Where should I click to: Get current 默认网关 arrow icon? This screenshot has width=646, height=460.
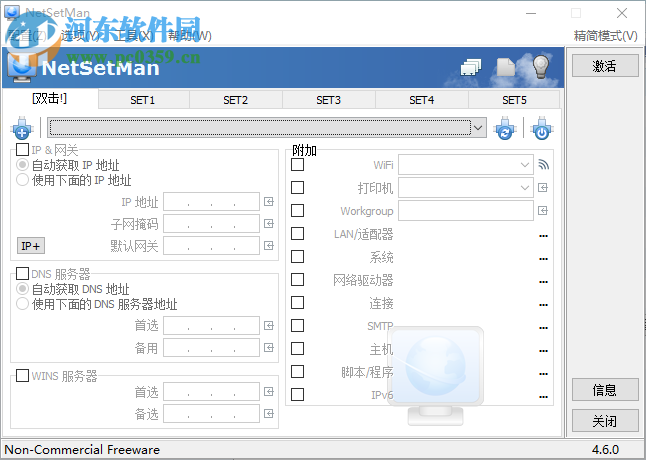(x=269, y=246)
